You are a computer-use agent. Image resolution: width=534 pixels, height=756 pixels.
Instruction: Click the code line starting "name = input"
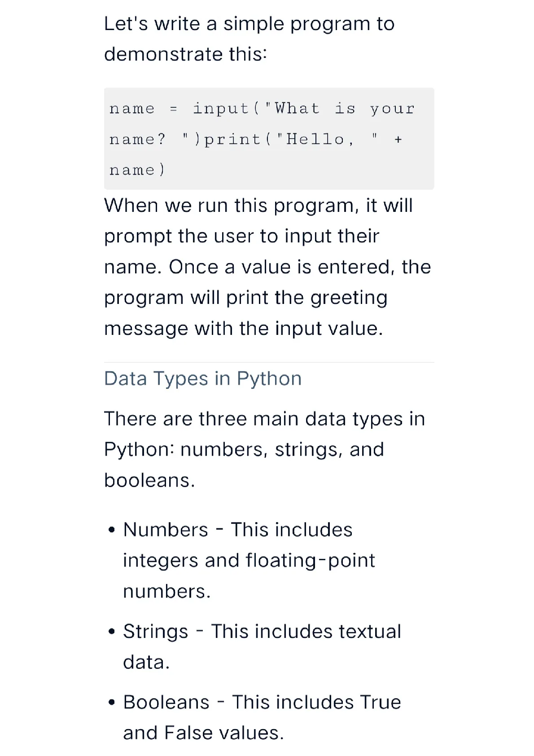(x=263, y=109)
